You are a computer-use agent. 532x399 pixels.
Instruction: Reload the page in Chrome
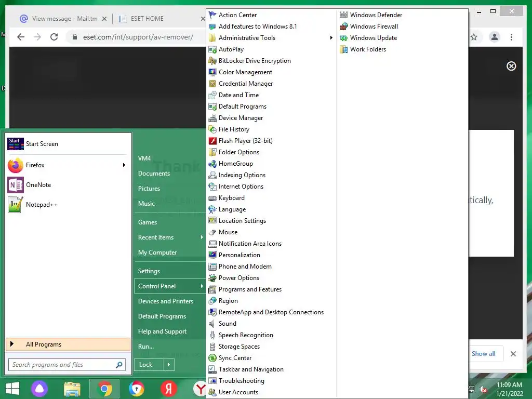(x=54, y=37)
